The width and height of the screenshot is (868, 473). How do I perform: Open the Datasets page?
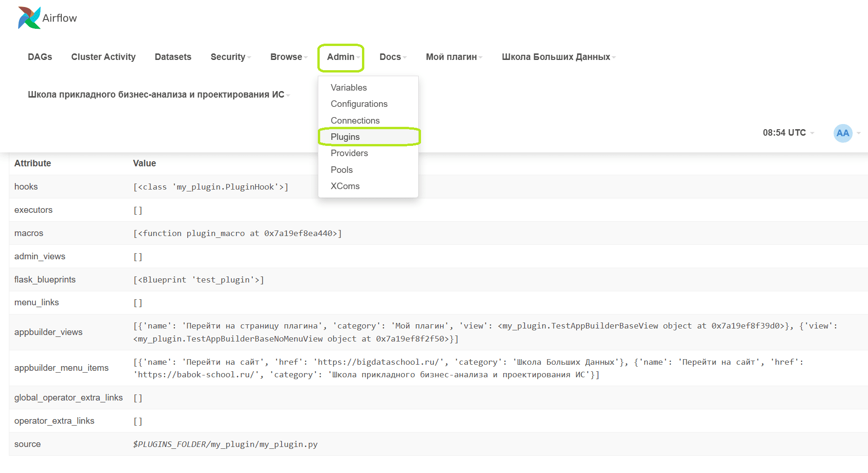(x=173, y=57)
